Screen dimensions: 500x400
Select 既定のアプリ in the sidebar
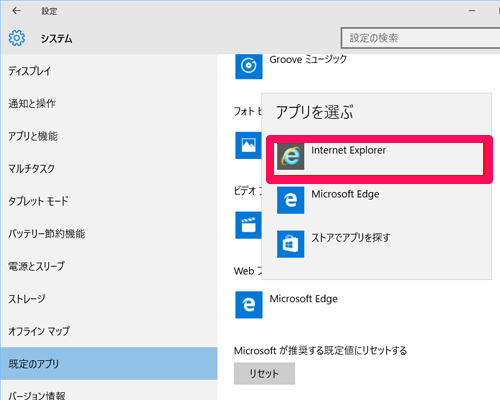[x=109, y=363]
